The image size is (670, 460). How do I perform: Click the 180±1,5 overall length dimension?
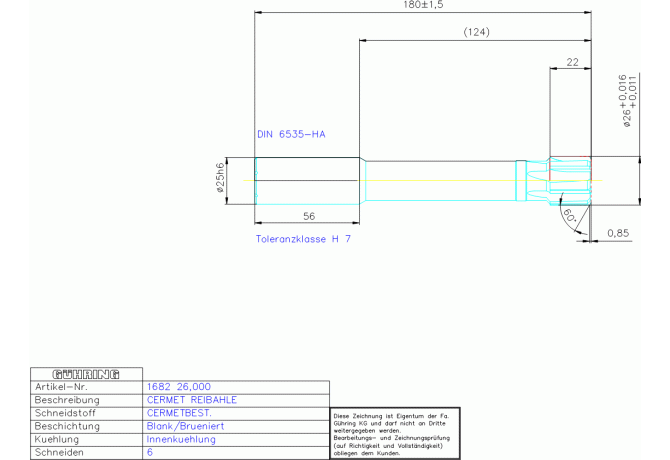(423, 5)
